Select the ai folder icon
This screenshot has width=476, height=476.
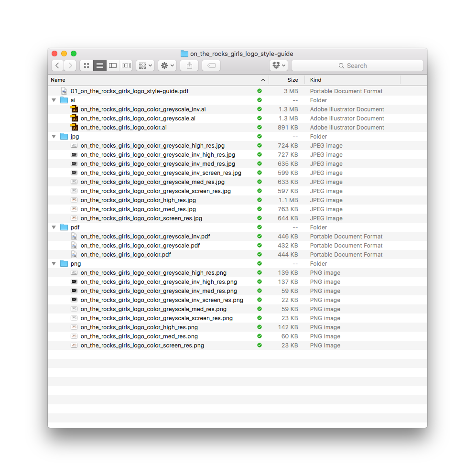pos(64,100)
